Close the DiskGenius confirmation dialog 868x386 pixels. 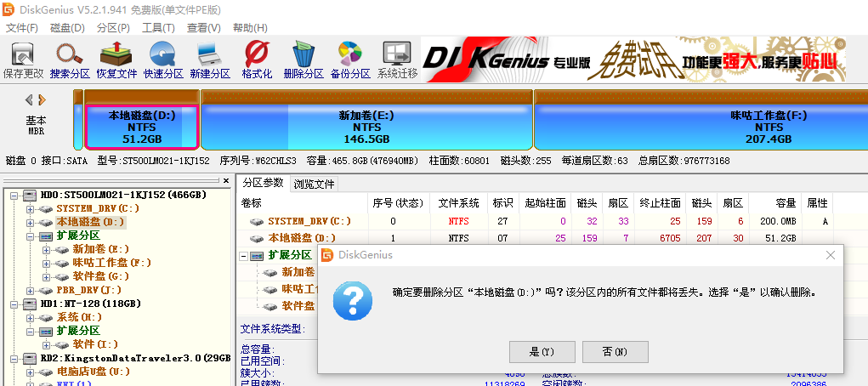(x=830, y=255)
